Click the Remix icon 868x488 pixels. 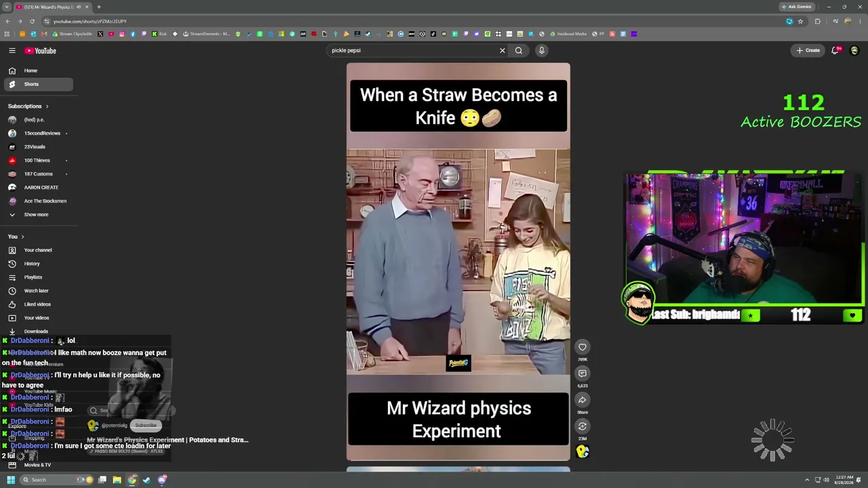click(583, 426)
